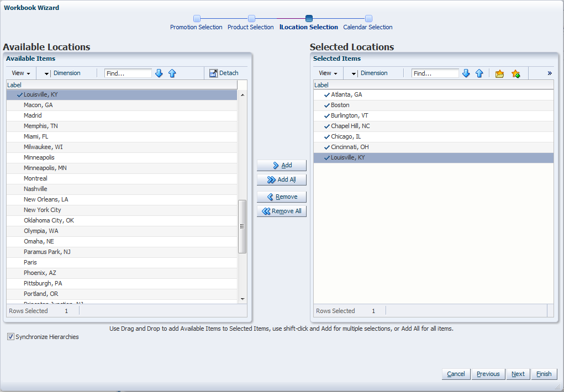
Task: Click the find-next down arrow in Available Items
Action: click(x=159, y=73)
